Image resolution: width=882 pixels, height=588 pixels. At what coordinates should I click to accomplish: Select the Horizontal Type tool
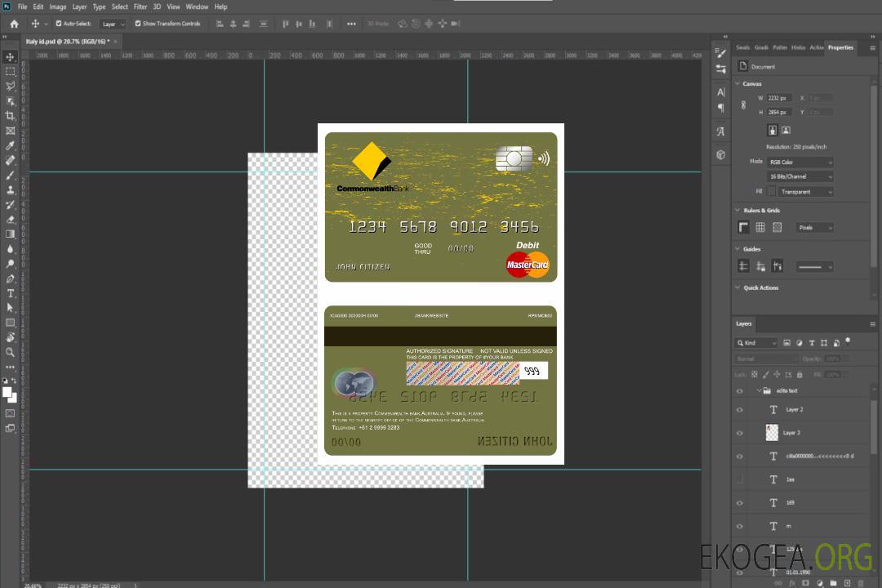pyautogui.click(x=10, y=293)
